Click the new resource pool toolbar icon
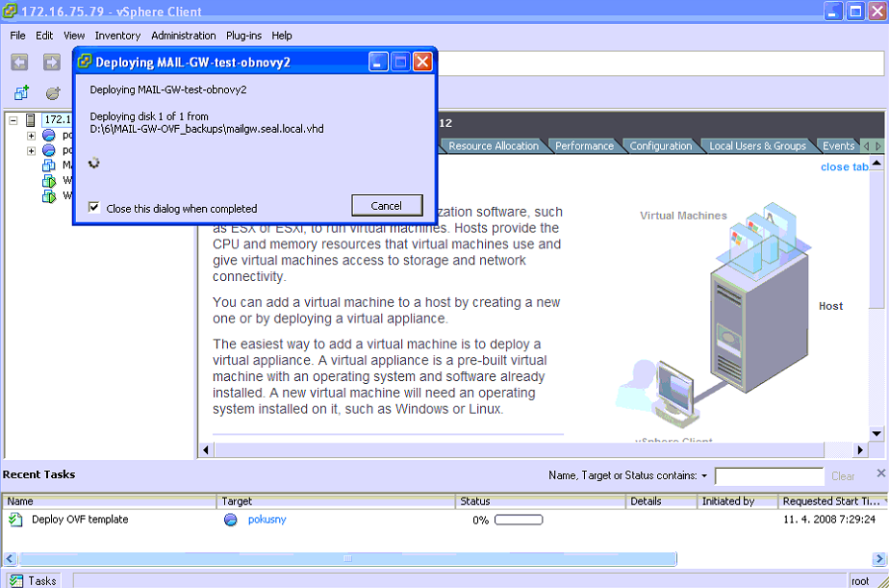 coord(53,93)
